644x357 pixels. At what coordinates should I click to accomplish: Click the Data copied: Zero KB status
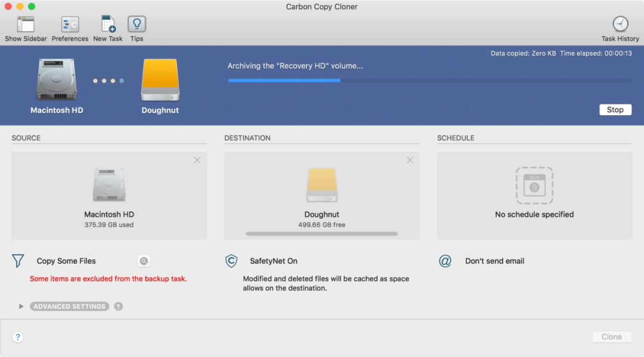click(x=524, y=54)
